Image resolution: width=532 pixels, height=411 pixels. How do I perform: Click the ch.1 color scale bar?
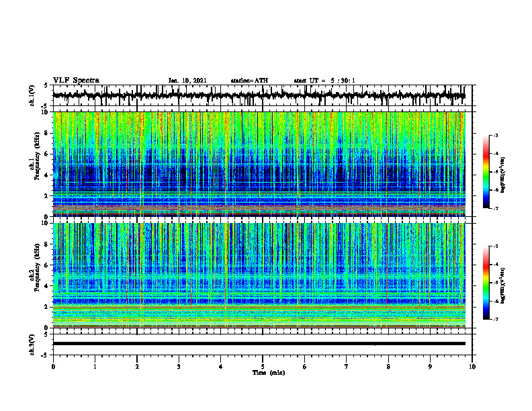click(486, 172)
